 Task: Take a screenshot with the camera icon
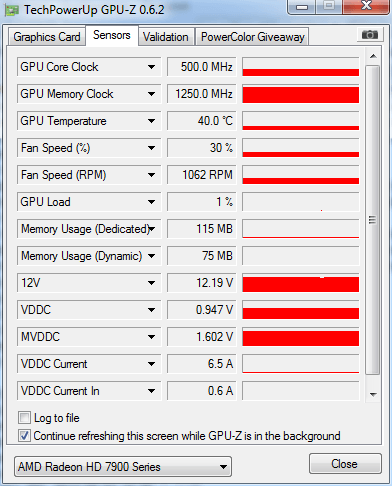pyautogui.click(x=369, y=34)
